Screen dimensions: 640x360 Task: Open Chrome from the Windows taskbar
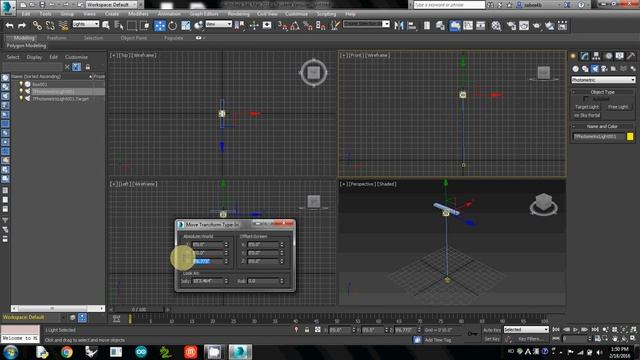(x=67, y=352)
